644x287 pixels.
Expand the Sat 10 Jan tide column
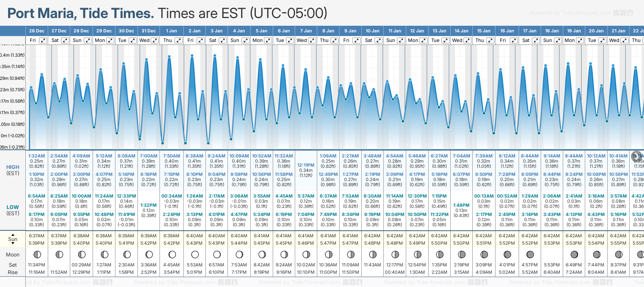pyautogui.click(x=378, y=40)
